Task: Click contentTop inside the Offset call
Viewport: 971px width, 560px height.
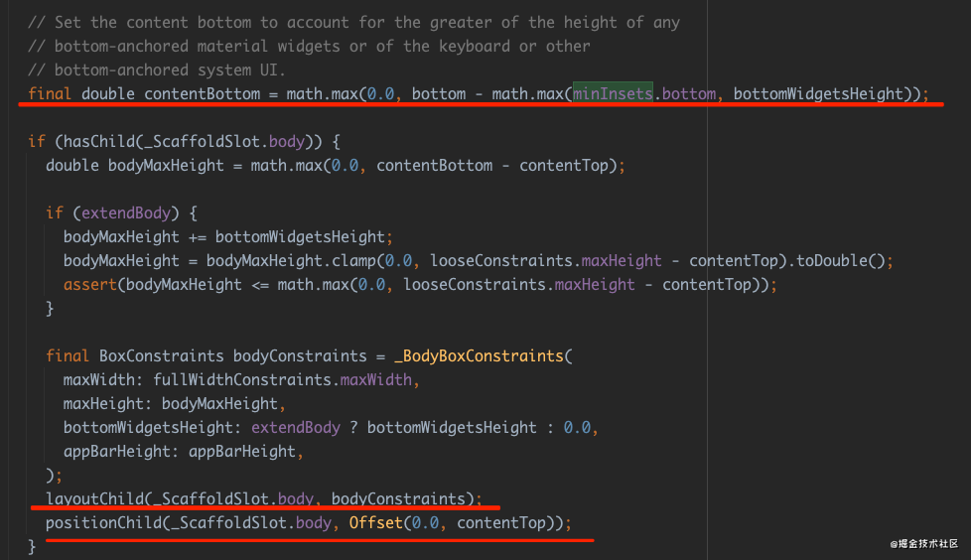Action: coord(501,523)
